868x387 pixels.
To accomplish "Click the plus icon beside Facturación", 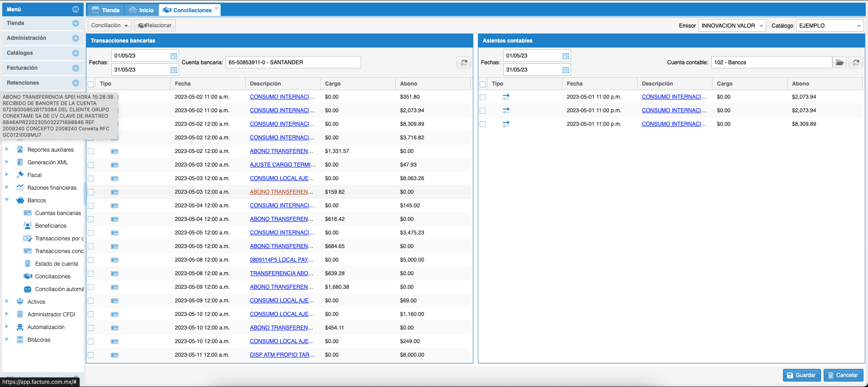I will pyautogui.click(x=75, y=68).
